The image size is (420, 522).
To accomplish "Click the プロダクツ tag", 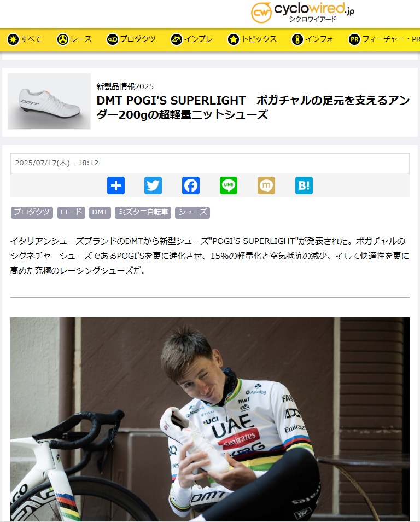I will [x=32, y=212].
